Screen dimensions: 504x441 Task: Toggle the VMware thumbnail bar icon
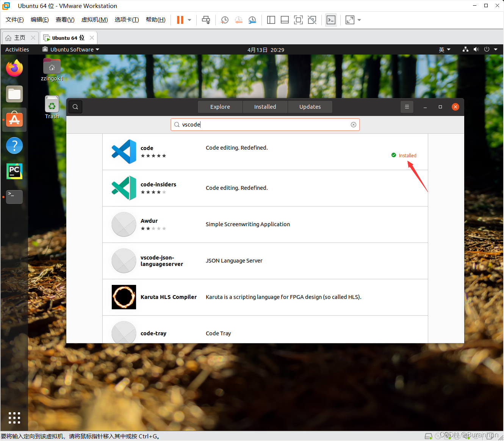[x=285, y=20]
